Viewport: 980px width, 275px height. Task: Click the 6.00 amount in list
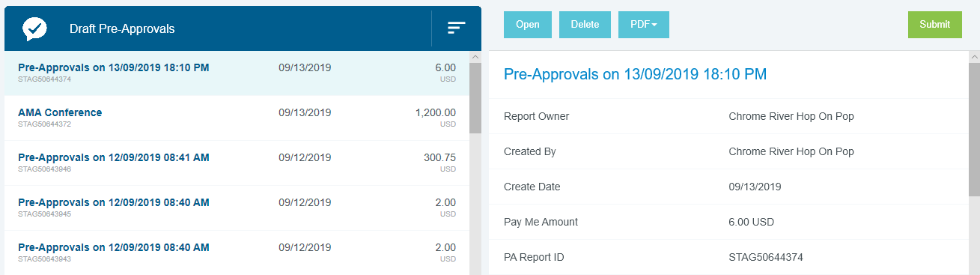point(445,67)
